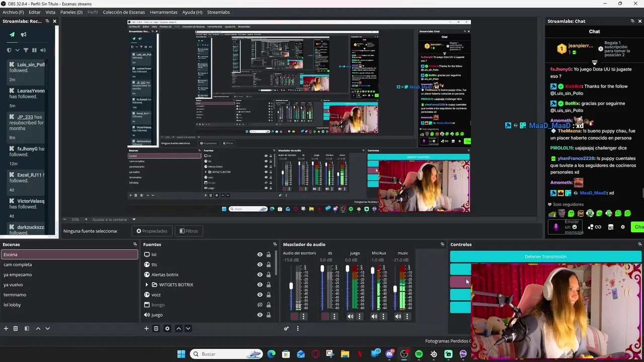This screenshot has height=362, width=644.
Task: Move scene up in Escenas list
Action: point(38,328)
